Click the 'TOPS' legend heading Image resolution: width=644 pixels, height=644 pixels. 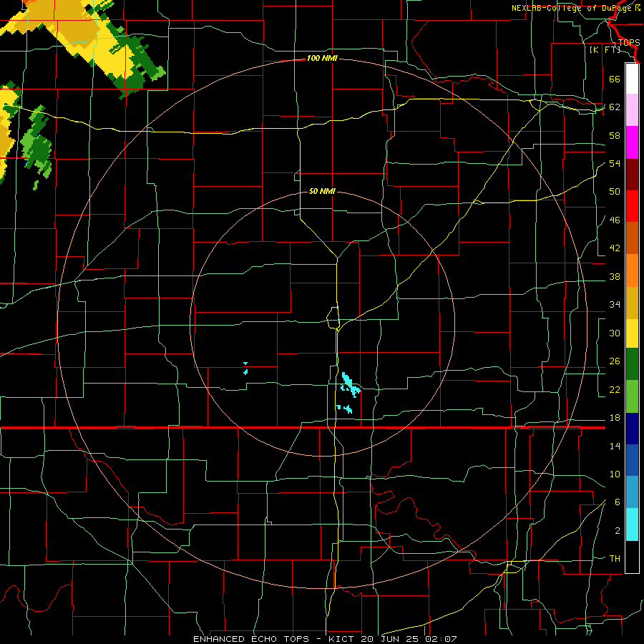coord(629,43)
